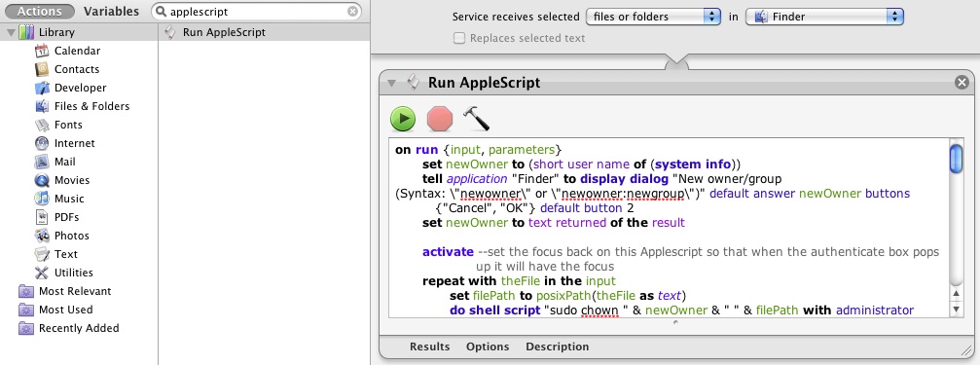Click the Photos library icon
Screen dimensions: 980x365
42,236
